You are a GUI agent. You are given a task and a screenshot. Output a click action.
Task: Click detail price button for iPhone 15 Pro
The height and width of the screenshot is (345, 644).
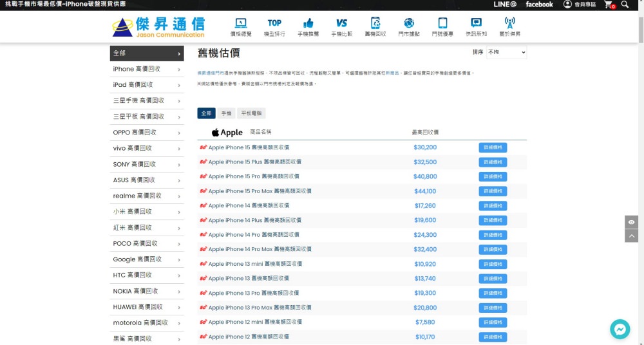[x=493, y=176]
